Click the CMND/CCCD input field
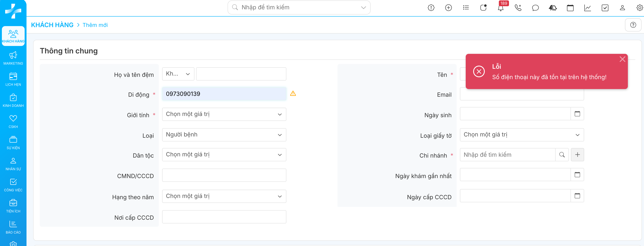Screen dimensions: 644x246 224,175
